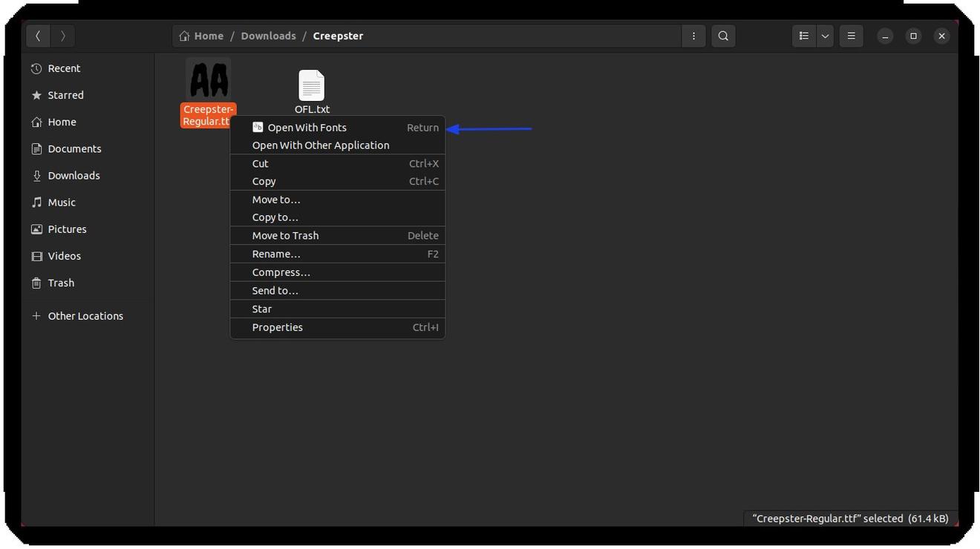Open the path bar options kebab menu
The width and height of the screenshot is (980, 549).
[693, 36]
